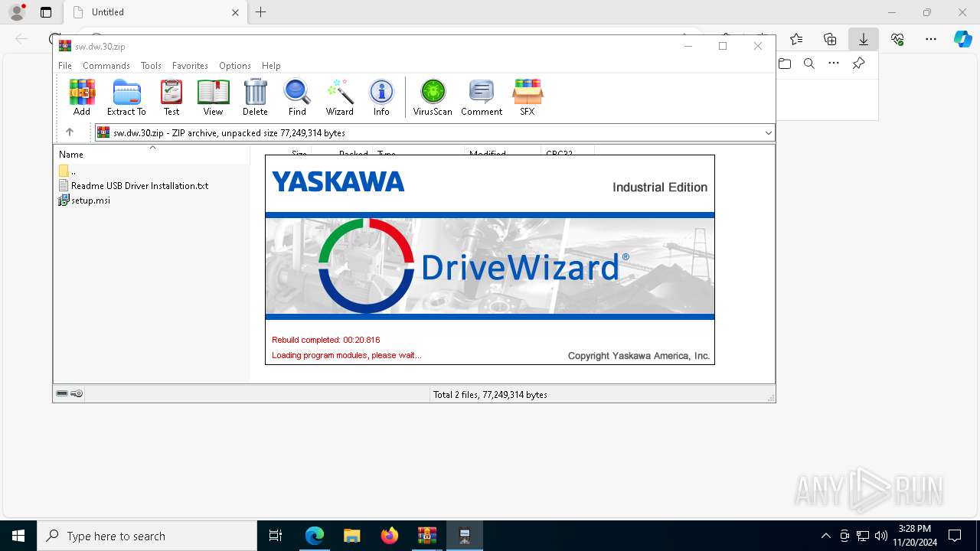Select the parent folder '..' entry
Screen dimensions: 980x551
tap(67, 171)
